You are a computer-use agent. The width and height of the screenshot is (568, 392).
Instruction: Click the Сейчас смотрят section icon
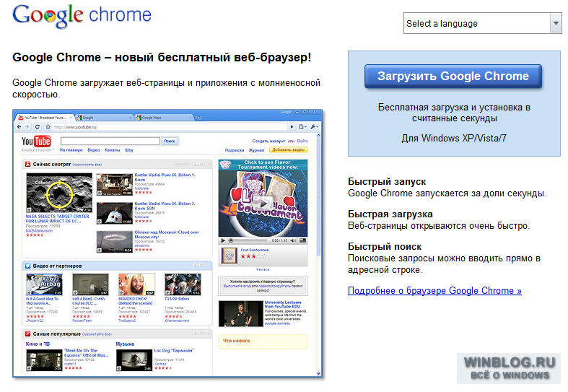pyautogui.click(x=27, y=165)
